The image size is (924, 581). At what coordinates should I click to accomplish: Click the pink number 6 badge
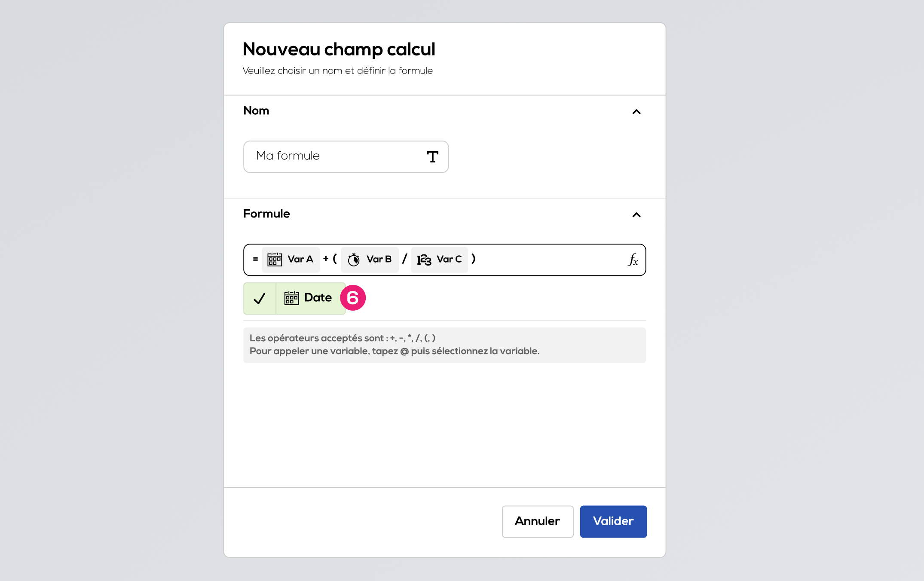(x=353, y=298)
